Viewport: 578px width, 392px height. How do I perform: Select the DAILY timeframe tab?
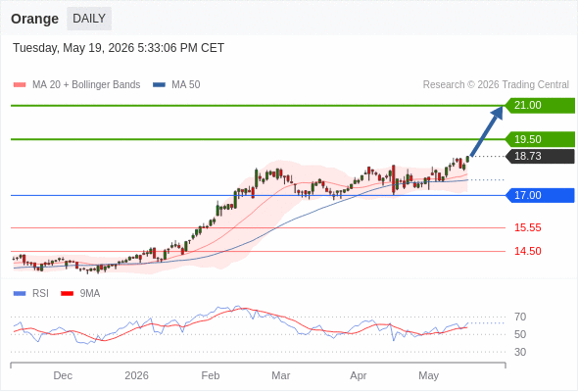pos(89,19)
